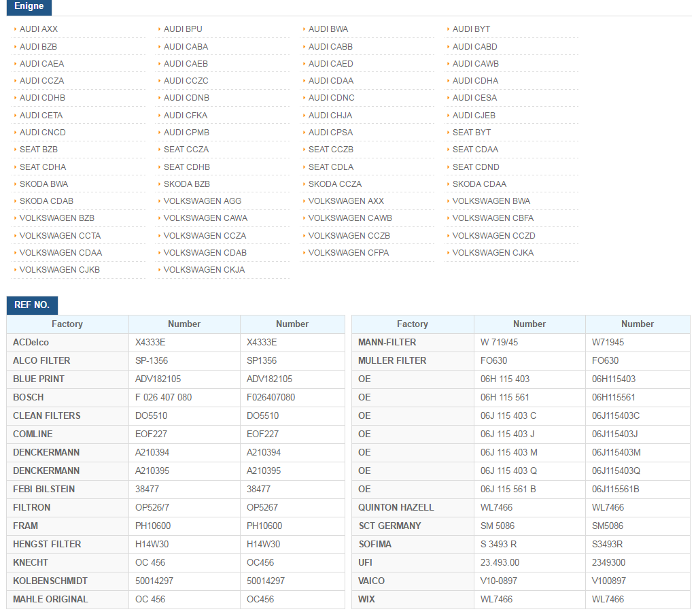Click KOLBENSCHMIDT factory cell
The width and height of the screenshot is (696, 616).
coord(67,581)
